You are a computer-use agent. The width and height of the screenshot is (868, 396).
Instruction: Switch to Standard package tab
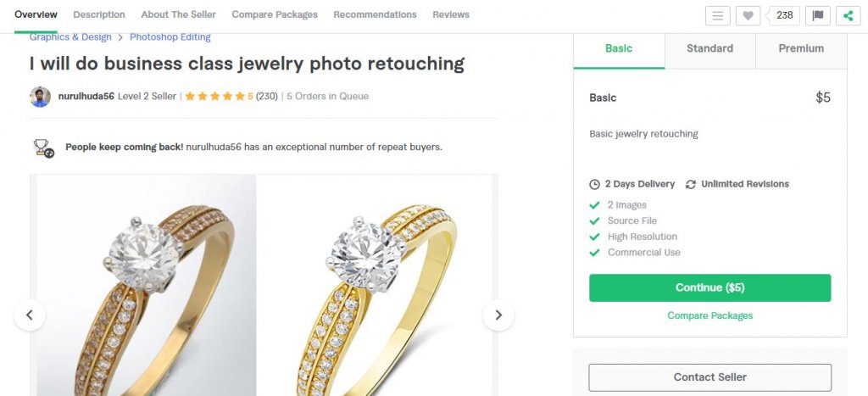pyautogui.click(x=709, y=49)
